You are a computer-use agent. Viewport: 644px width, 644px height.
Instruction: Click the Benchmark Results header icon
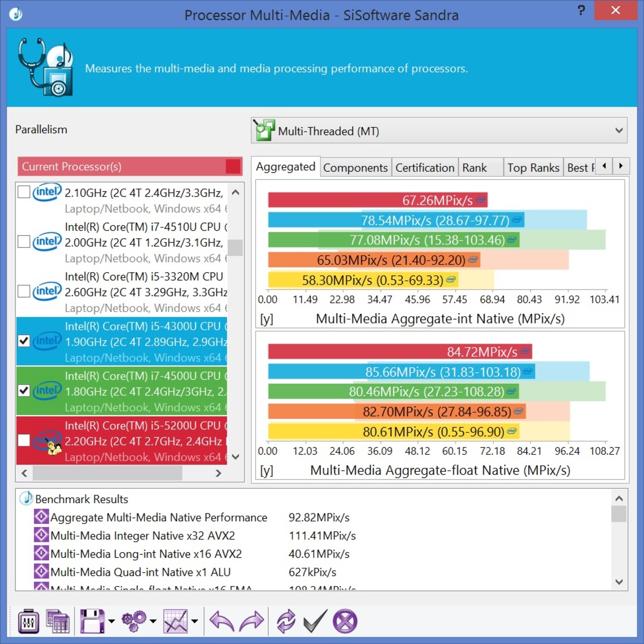pyautogui.click(x=26, y=498)
